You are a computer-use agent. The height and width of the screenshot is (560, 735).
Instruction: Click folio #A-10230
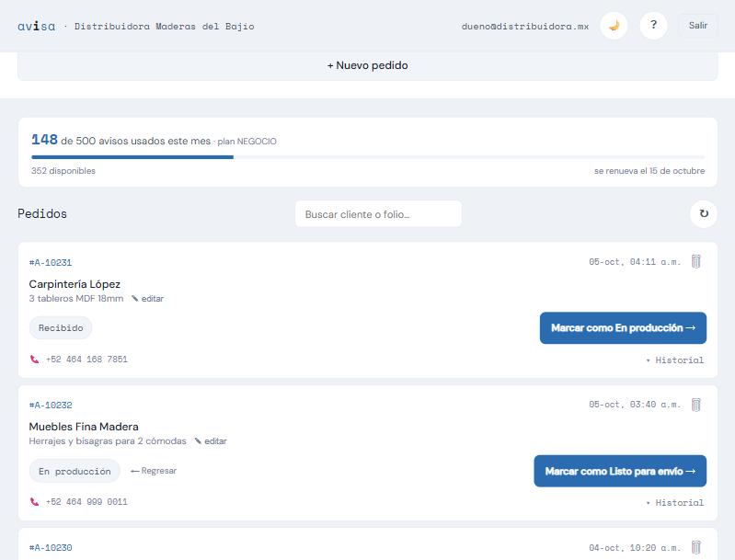(51, 547)
